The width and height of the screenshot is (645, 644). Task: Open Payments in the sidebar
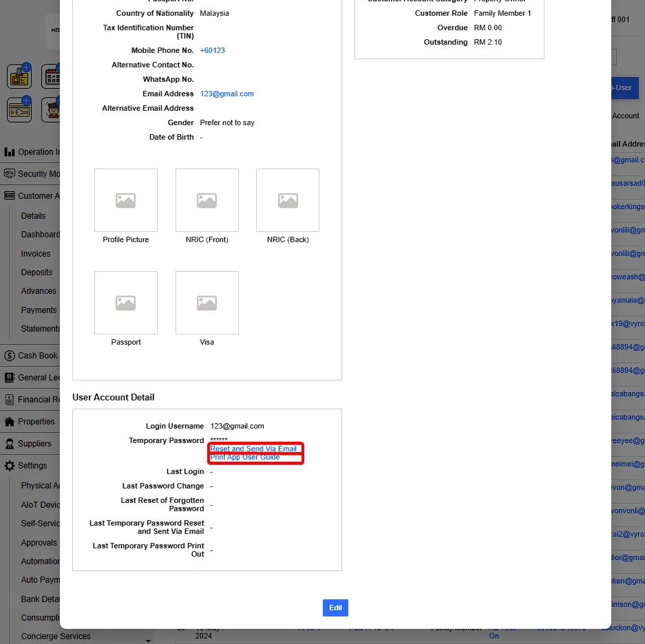pos(39,310)
